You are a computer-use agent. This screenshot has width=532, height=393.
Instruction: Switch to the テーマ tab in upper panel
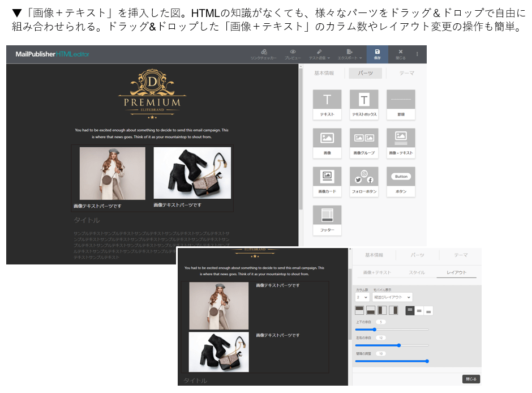click(406, 73)
